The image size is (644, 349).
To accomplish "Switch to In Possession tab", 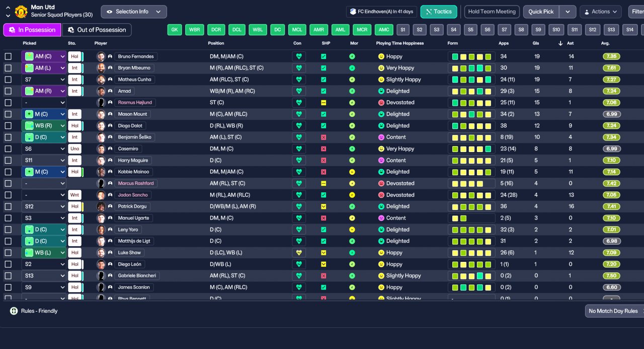I will click(x=32, y=30).
